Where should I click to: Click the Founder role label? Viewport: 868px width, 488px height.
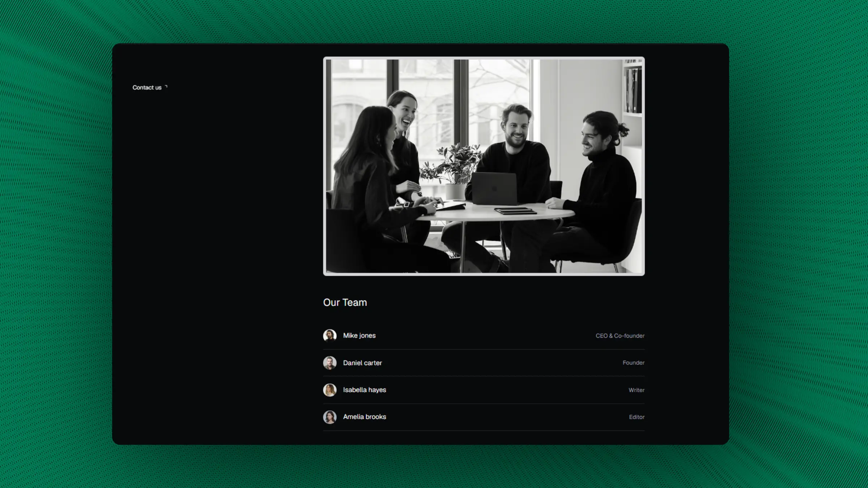633,363
